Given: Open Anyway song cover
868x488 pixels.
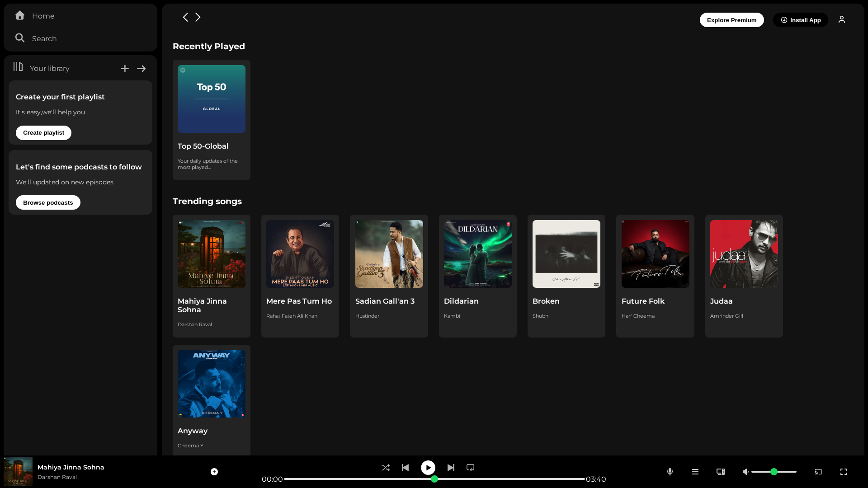Looking at the screenshot, I should coord(212,384).
